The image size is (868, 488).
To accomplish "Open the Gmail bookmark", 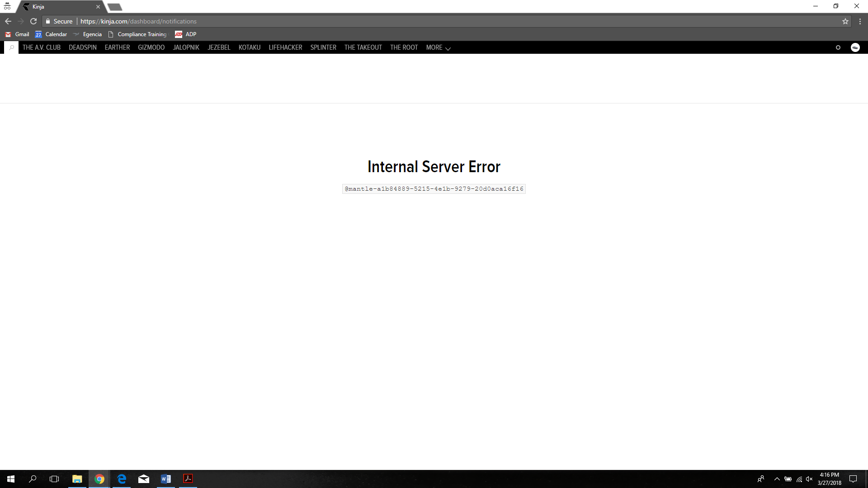I will [x=17, y=34].
